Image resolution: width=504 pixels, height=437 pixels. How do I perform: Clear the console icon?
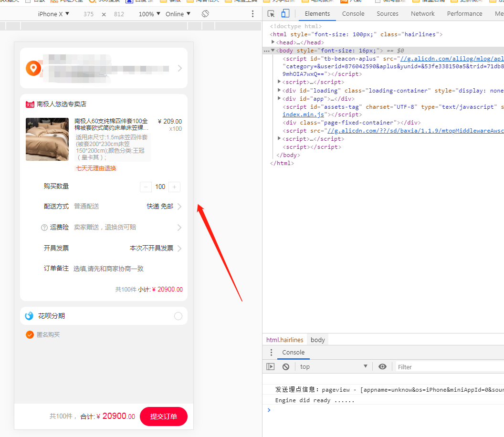(286, 366)
